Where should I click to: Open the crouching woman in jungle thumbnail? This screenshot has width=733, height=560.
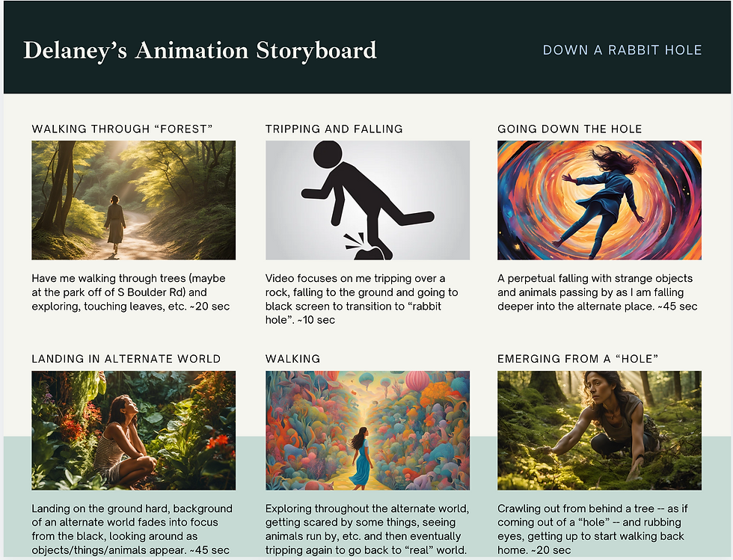[x=133, y=430]
